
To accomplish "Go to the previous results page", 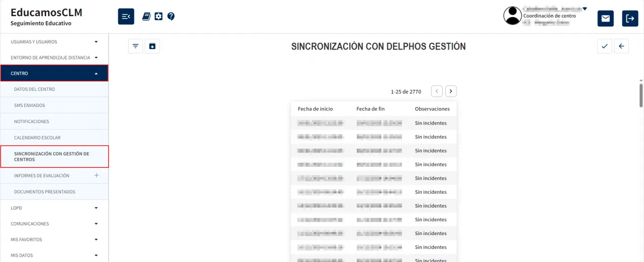I will tap(437, 91).
